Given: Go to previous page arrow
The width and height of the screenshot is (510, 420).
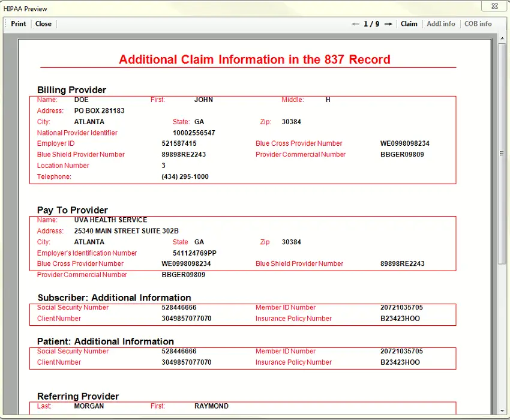Looking at the screenshot, I should pyautogui.click(x=356, y=24).
